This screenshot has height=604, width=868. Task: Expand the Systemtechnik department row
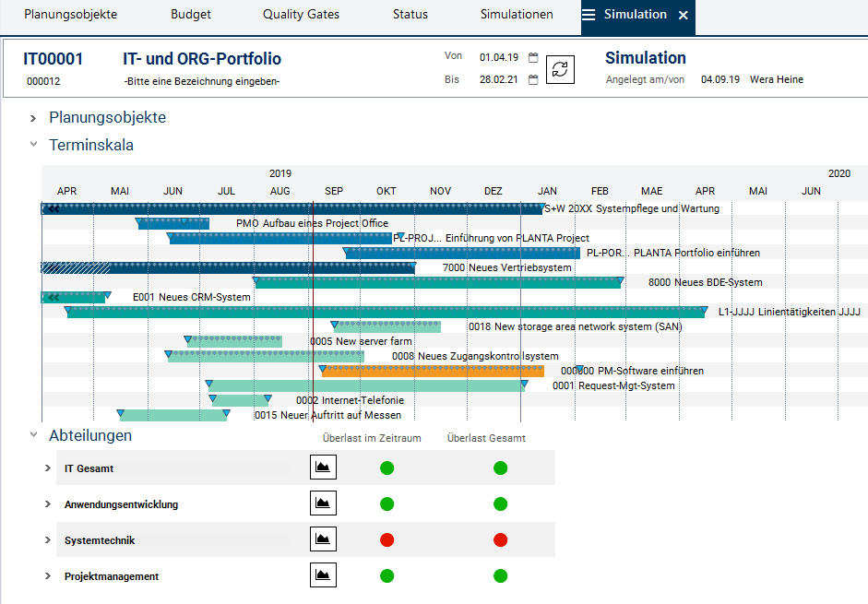tap(48, 540)
